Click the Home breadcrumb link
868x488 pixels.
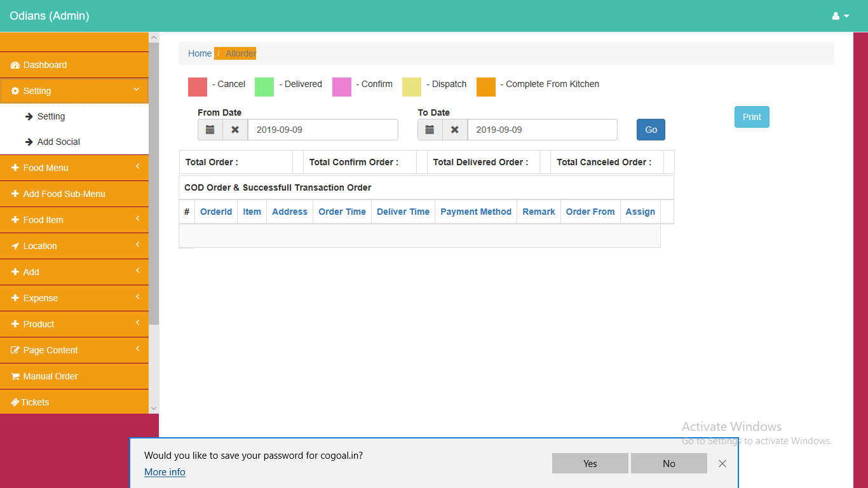click(200, 53)
